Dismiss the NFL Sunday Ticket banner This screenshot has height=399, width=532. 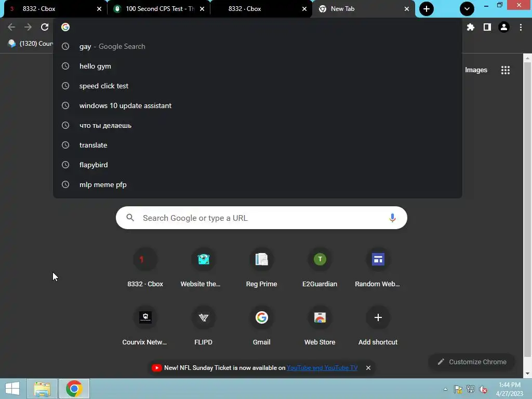pyautogui.click(x=368, y=368)
